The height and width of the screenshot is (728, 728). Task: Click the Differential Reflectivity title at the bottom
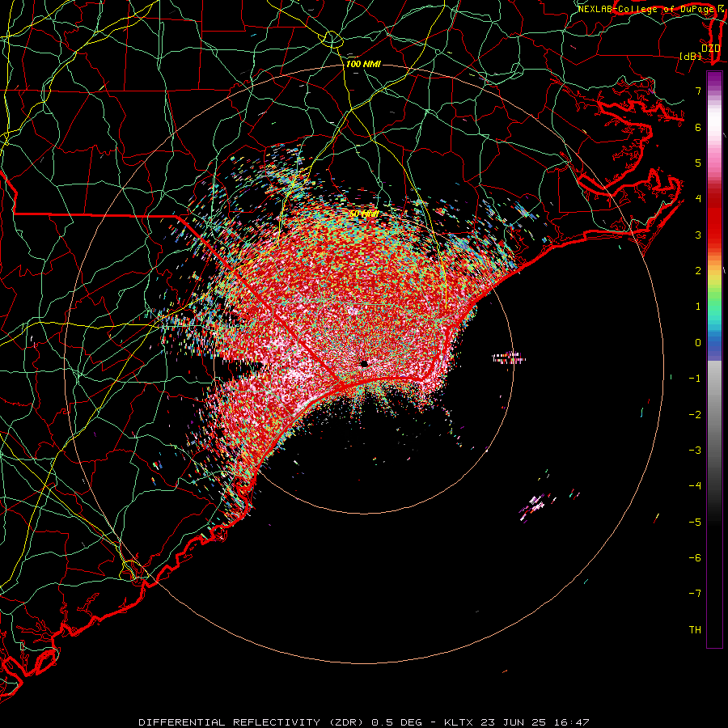click(364, 722)
